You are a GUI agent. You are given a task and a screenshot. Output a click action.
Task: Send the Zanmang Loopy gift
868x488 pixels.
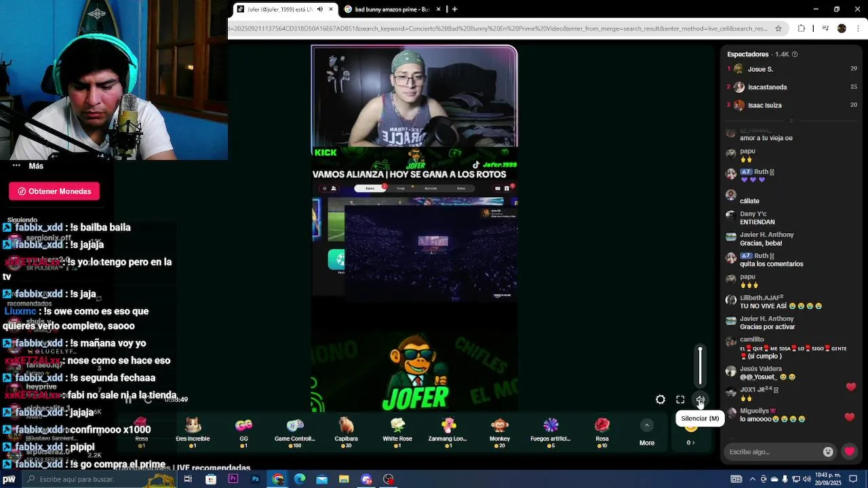[448, 432]
